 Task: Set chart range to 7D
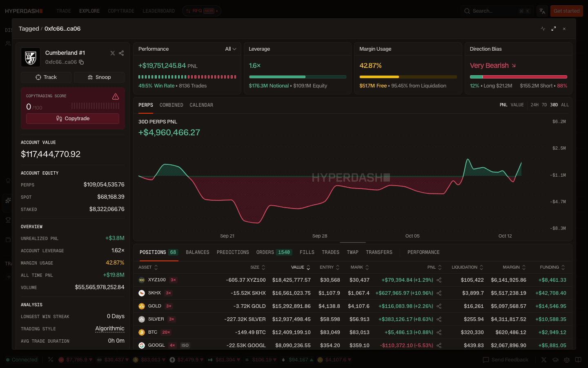[544, 105]
